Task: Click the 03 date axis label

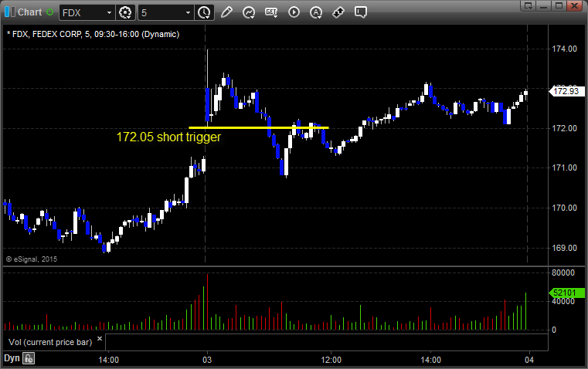Action: point(207,360)
